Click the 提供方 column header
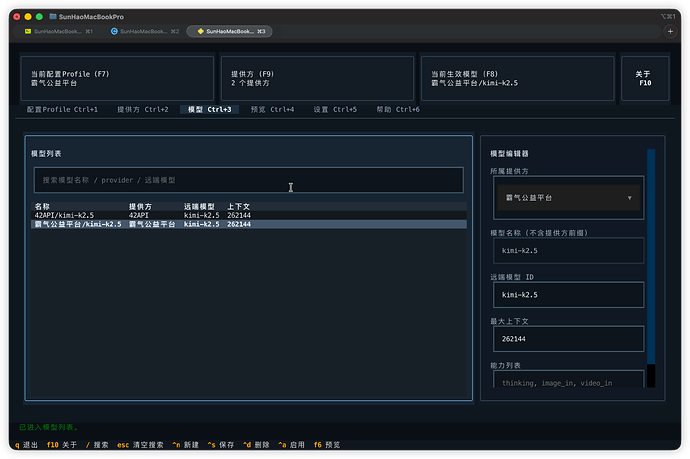 point(140,206)
